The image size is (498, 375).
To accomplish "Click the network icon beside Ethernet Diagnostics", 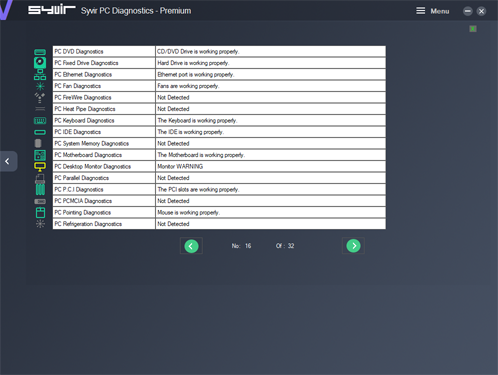I will [40, 75].
